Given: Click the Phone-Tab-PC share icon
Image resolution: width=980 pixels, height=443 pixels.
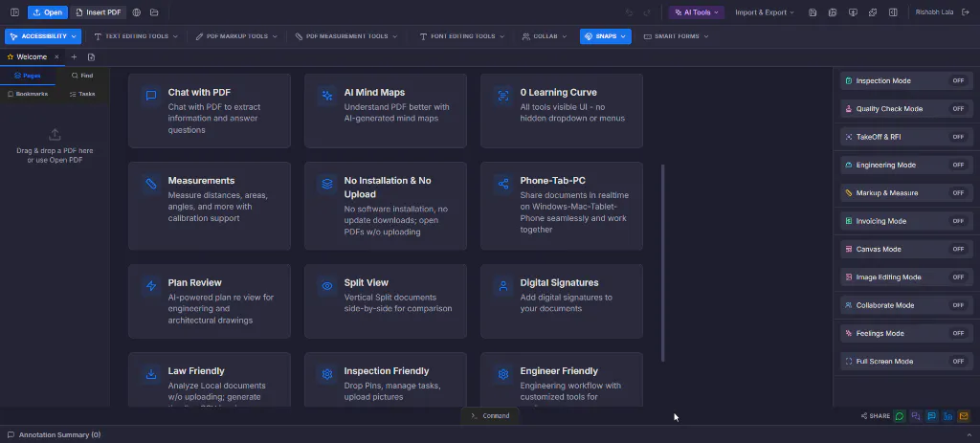Looking at the screenshot, I should pyautogui.click(x=503, y=184).
